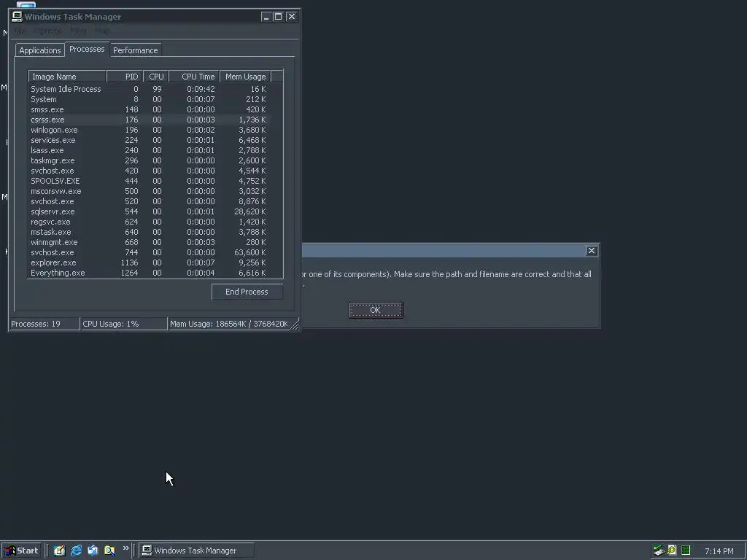The image size is (747, 560).
Task: Sort by Image Name column header
Action: point(67,77)
